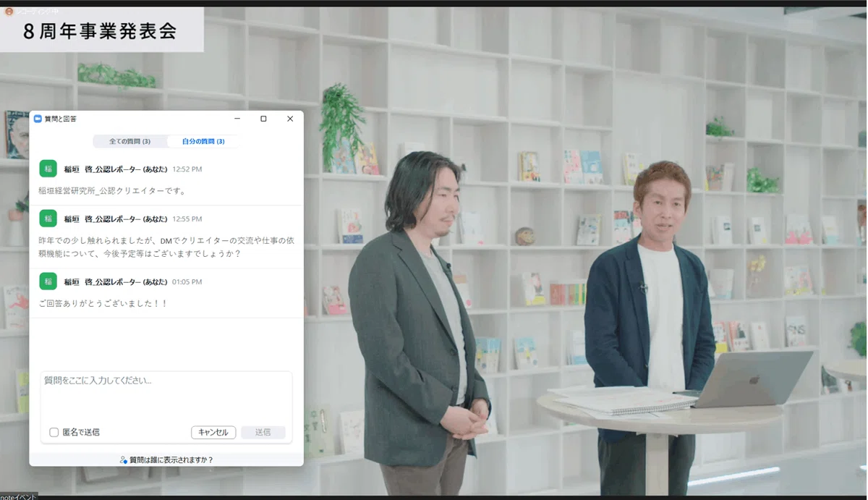Viewport: 868px width, 500px height.
Task: Click the green avatar of the 12:52 PM question
Action: tap(48, 169)
